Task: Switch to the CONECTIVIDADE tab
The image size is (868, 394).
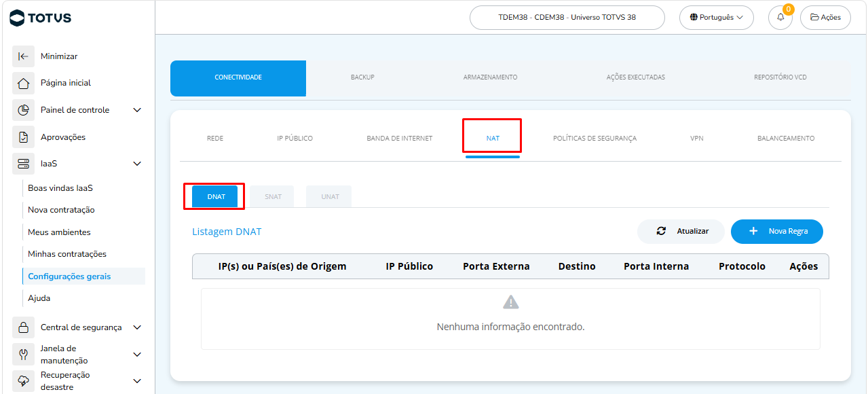Action: point(238,77)
